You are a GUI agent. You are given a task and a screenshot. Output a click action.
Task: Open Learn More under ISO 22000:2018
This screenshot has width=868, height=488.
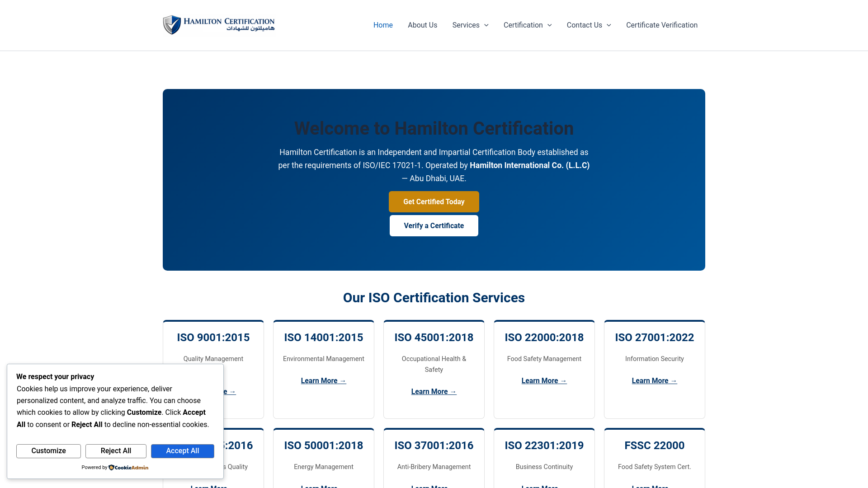pos(544,381)
